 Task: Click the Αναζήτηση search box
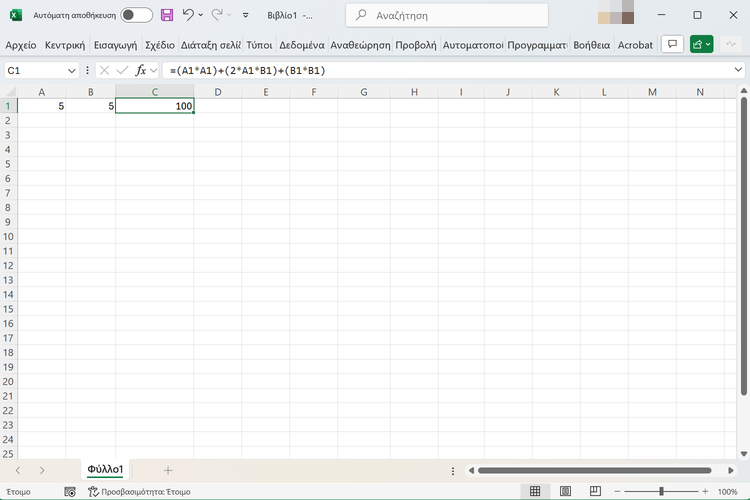(447, 15)
